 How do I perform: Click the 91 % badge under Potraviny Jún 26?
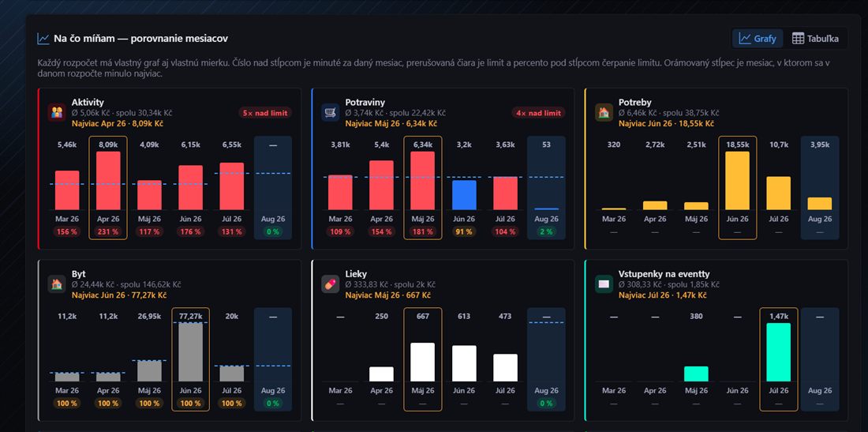[464, 232]
